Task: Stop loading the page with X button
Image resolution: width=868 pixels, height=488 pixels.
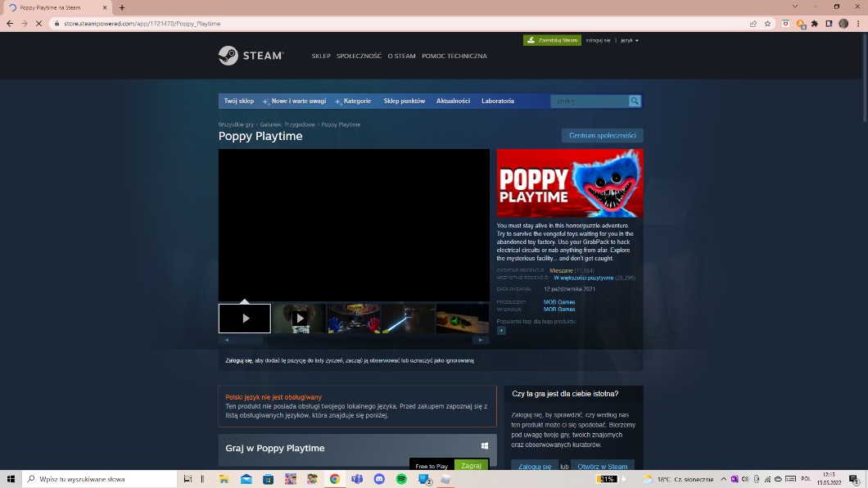Action: (38, 24)
